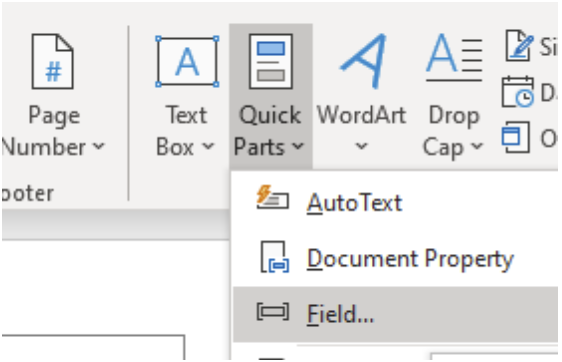
Task: Open the Drop Cap dropdown arrow
Action: click(x=477, y=146)
